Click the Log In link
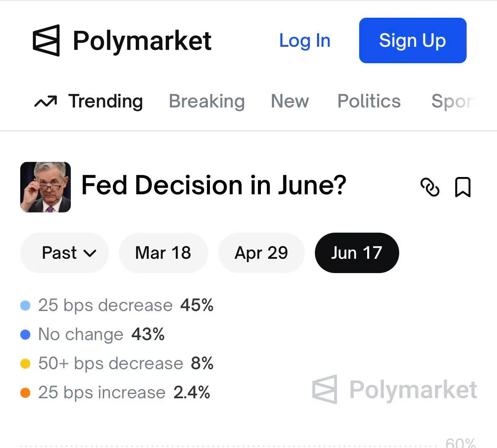This screenshot has height=448, width=497. tap(305, 41)
